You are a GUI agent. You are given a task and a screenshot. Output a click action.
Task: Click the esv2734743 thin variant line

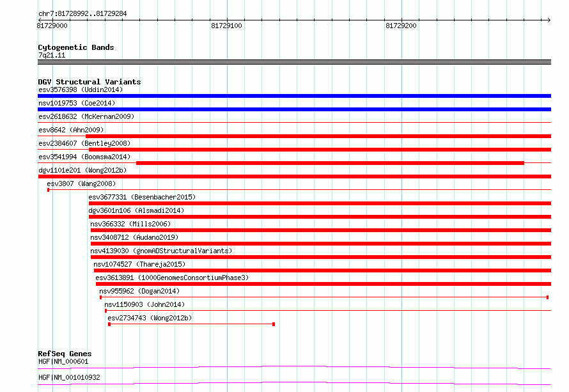tap(192, 324)
